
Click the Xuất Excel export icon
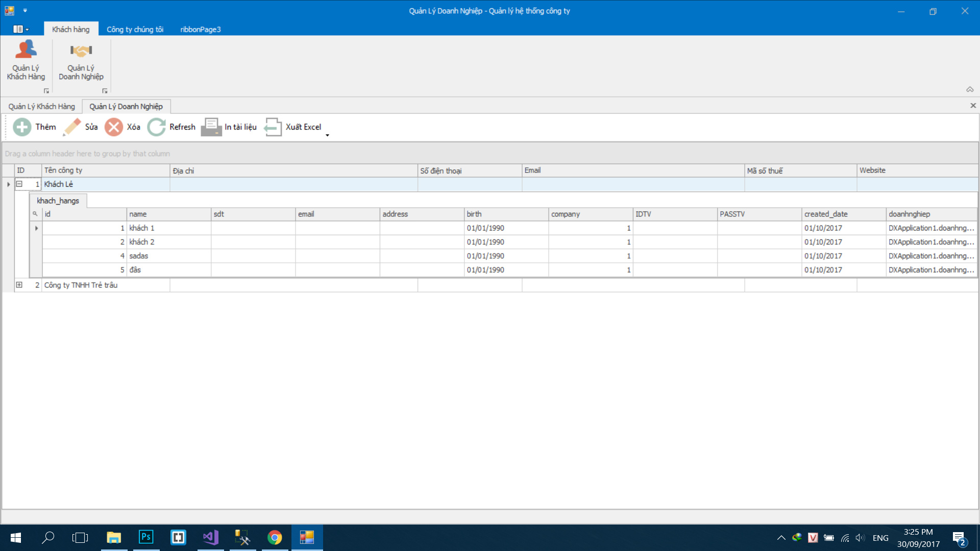[x=273, y=127]
